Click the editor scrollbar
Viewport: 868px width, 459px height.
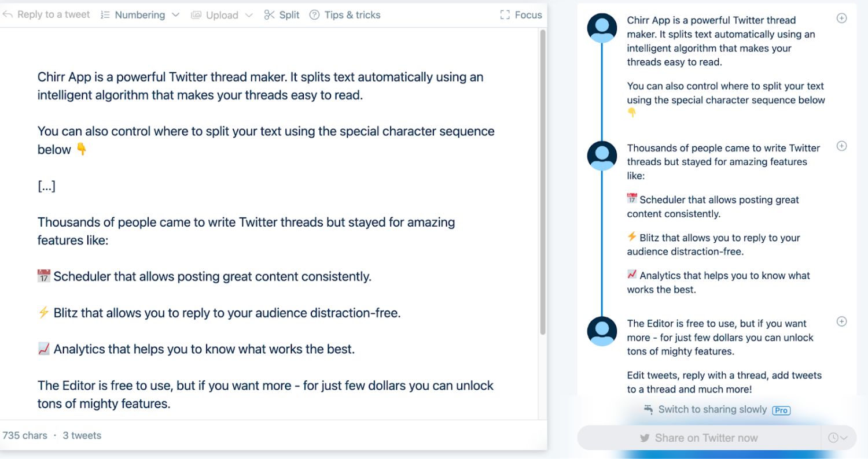[x=542, y=179]
